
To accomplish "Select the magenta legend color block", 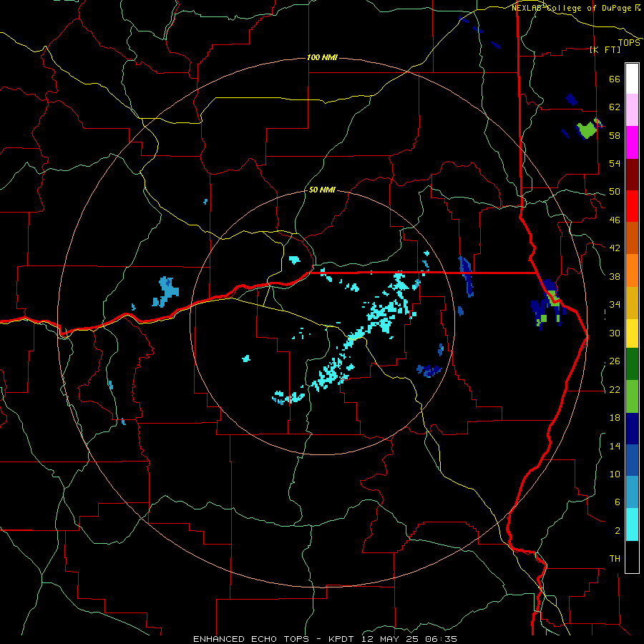I will (x=632, y=142).
